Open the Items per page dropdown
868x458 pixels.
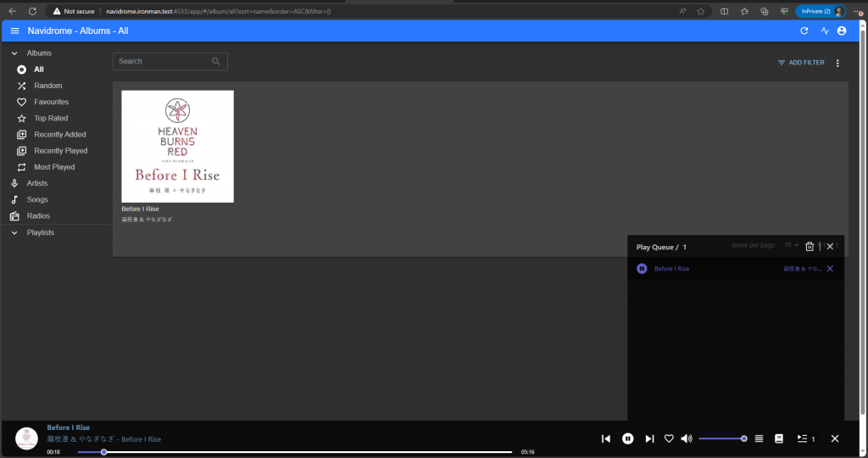coord(791,245)
